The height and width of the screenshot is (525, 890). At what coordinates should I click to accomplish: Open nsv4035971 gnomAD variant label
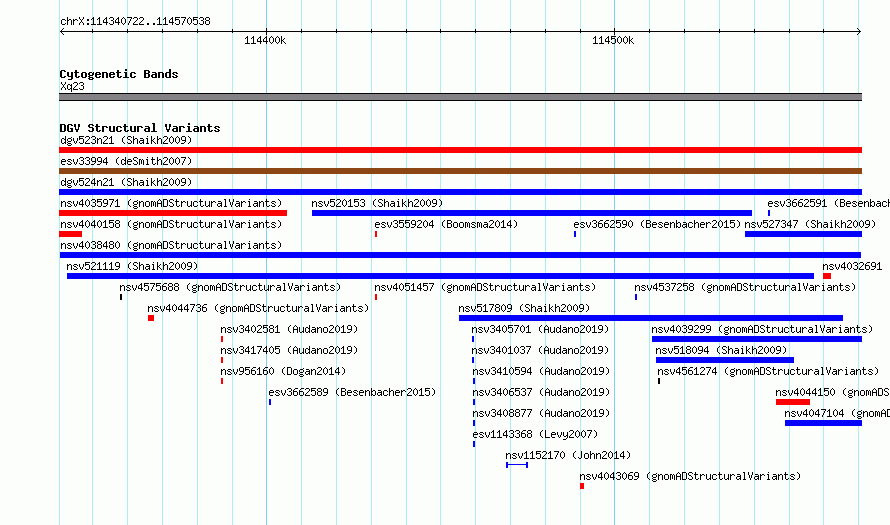tap(171, 203)
